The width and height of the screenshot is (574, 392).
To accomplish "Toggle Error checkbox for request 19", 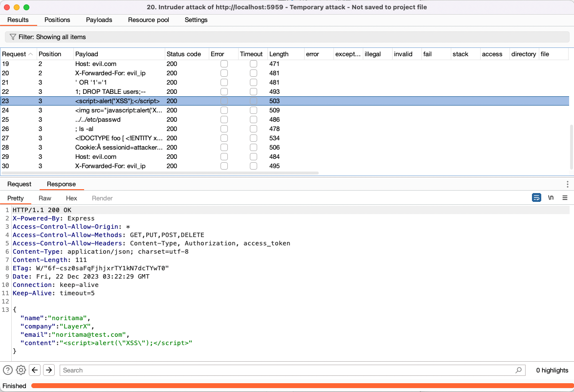I will point(224,64).
